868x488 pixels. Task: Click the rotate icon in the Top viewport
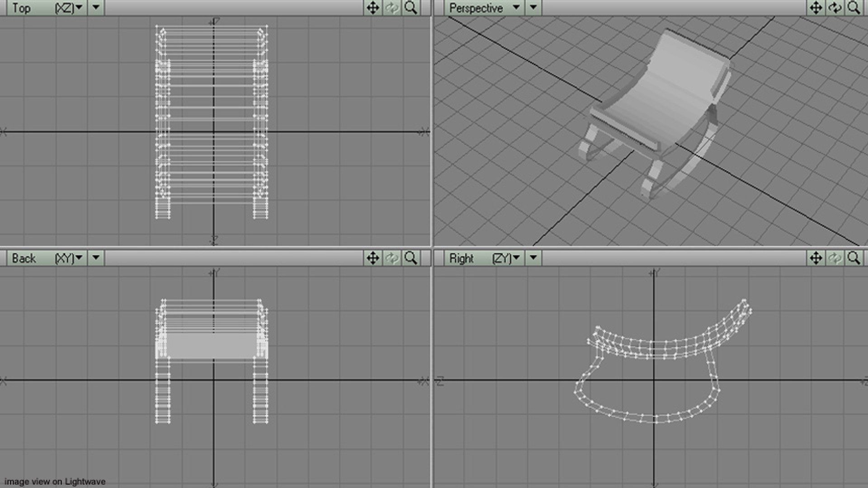pos(392,8)
